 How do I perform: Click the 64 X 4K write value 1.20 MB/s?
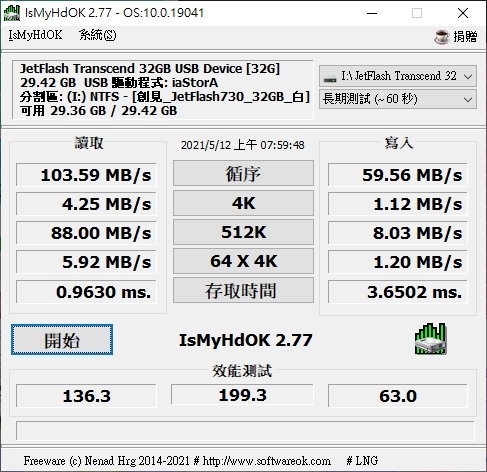pyautogui.click(x=398, y=262)
